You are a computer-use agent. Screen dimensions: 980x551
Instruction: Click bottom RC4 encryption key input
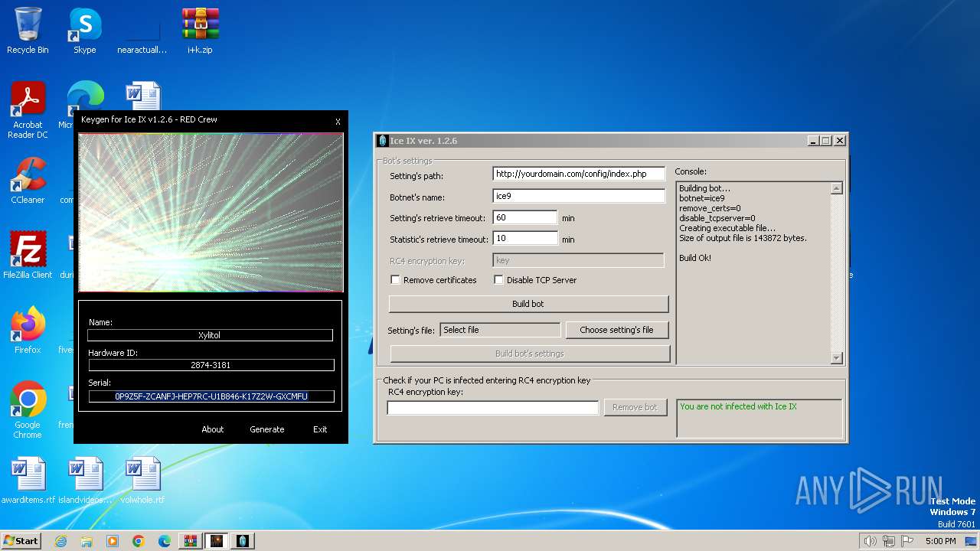pos(493,408)
